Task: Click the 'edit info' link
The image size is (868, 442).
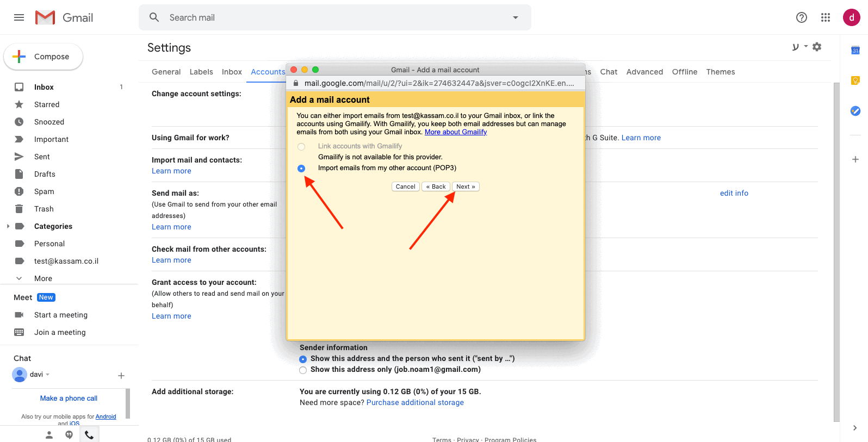Action: 734,193
